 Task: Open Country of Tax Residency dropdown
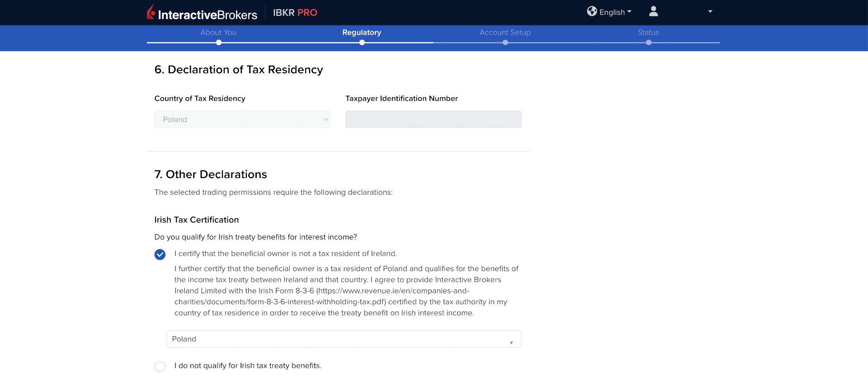click(242, 119)
